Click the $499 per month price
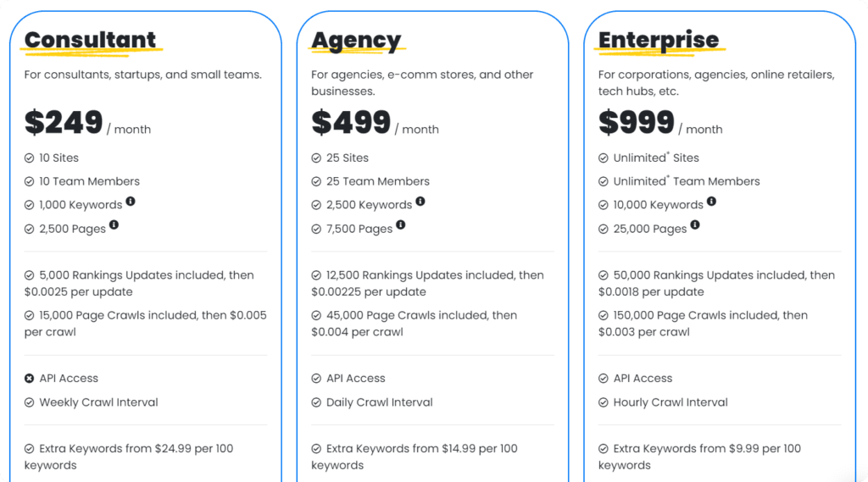Viewport: 868px width, 482px height. (375, 123)
